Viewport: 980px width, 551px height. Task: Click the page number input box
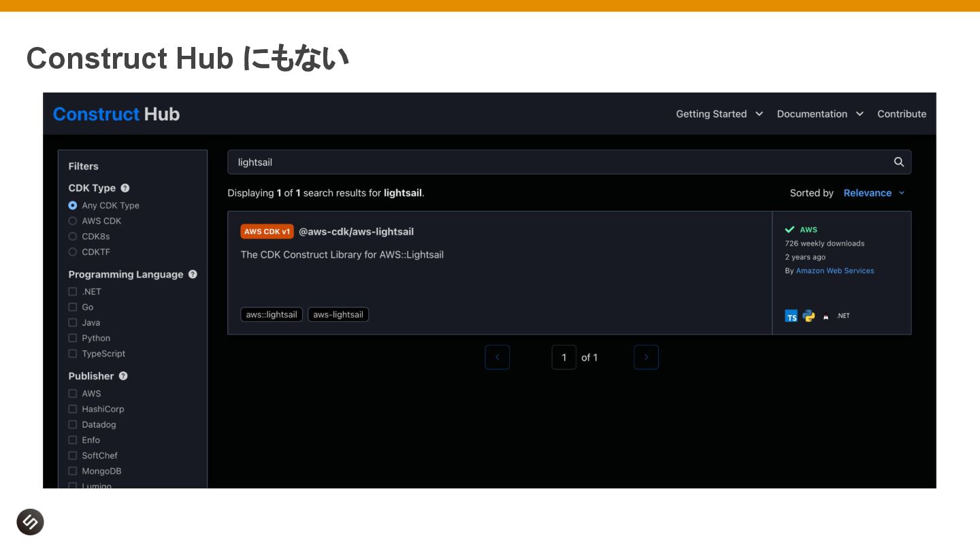[563, 357]
